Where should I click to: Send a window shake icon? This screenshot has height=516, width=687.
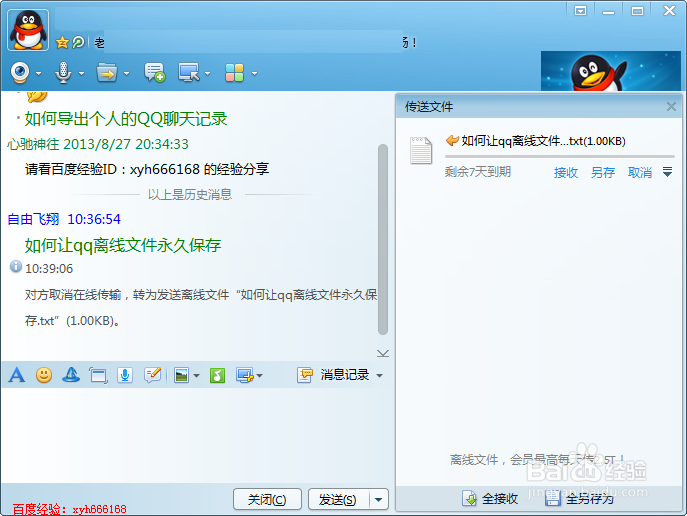98,375
